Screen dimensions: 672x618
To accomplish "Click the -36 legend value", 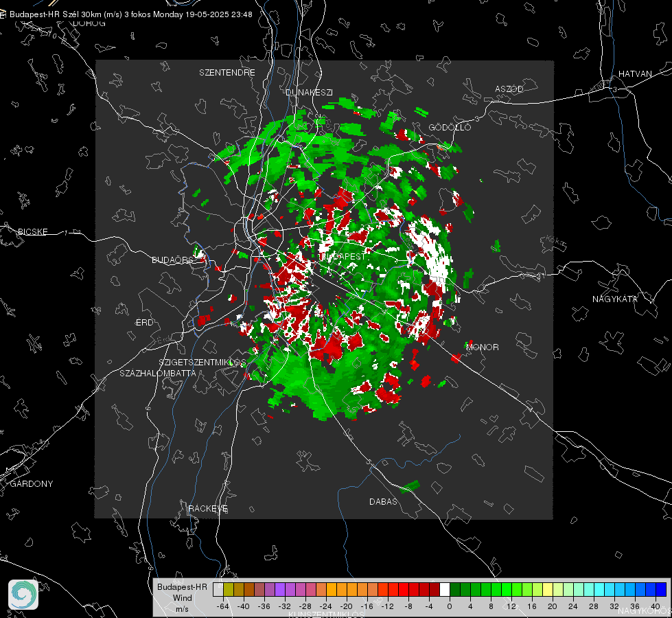I will (264, 606).
